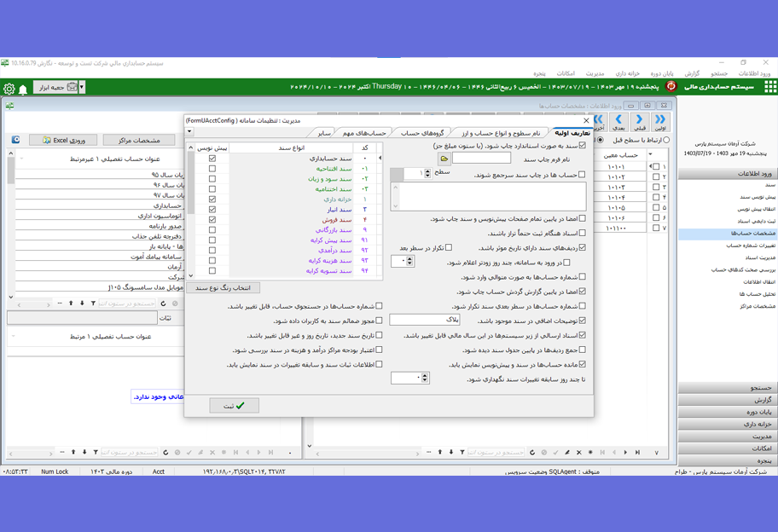Open the گزارش menu in menu bar
The width and height of the screenshot is (778, 532).
692,73
